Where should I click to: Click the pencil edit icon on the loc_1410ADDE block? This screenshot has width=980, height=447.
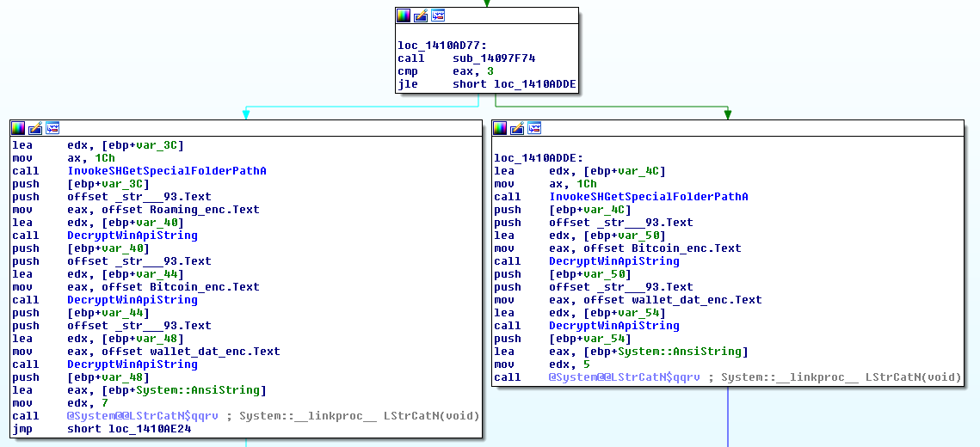[x=517, y=128]
